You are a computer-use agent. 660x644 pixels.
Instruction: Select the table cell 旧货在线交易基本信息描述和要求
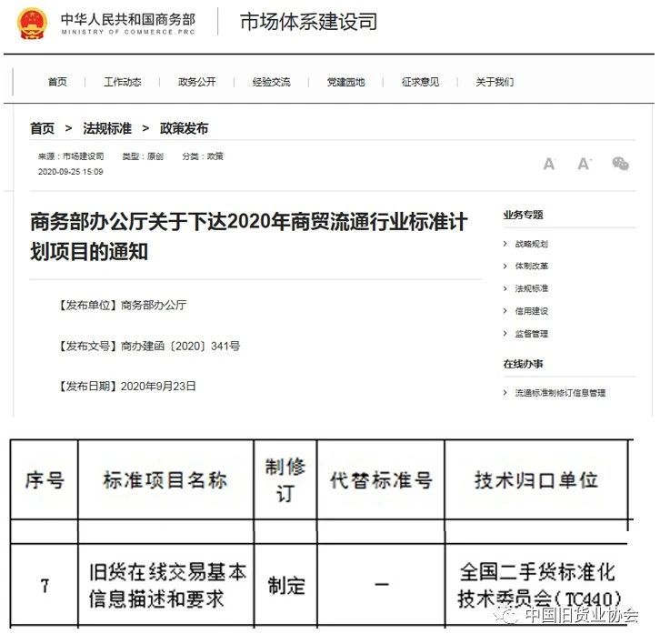pyautogui.click(x=167, y=586)
